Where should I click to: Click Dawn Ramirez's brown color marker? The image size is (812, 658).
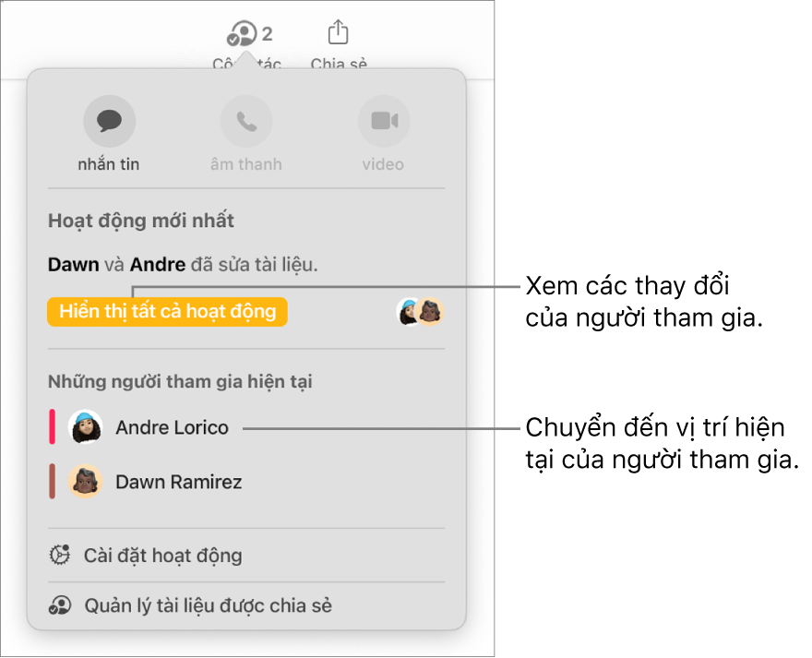(53, 482)
